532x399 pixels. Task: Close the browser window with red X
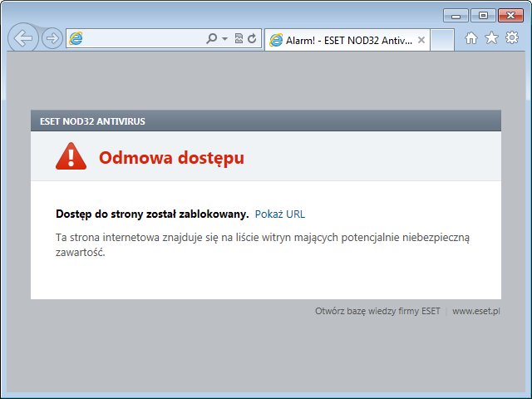510,16
